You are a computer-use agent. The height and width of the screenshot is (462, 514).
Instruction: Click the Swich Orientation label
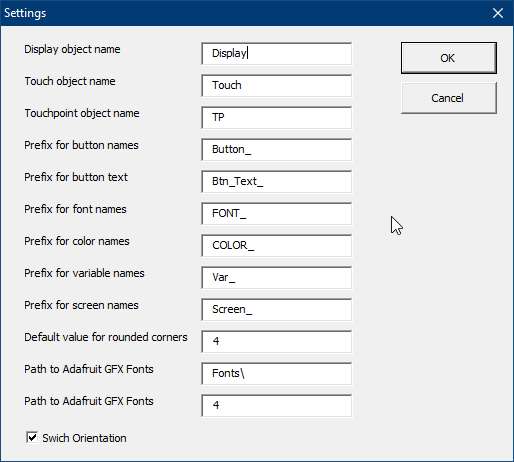(x=84, y=438)
